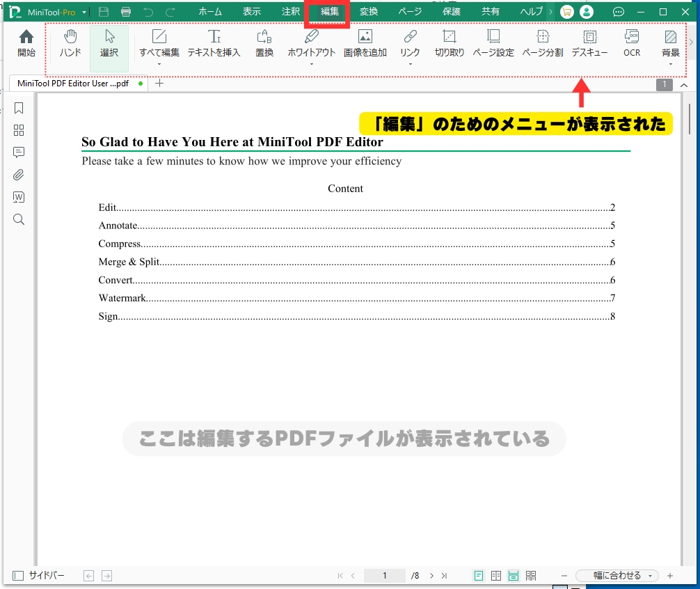Go to the first page
The image size is (700, 589).
(x=340, y=576)
